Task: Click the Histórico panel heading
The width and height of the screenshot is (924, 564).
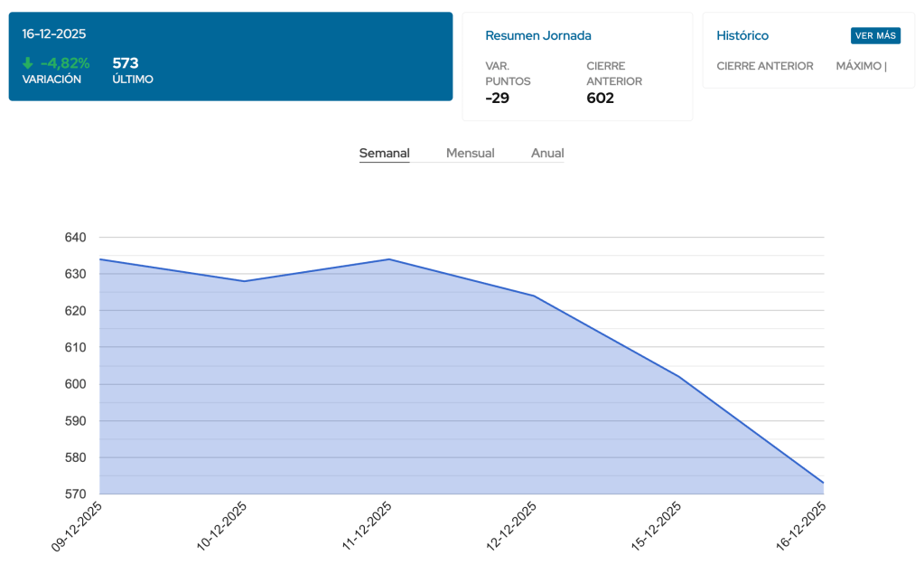Action: click(x=742, y=35)
